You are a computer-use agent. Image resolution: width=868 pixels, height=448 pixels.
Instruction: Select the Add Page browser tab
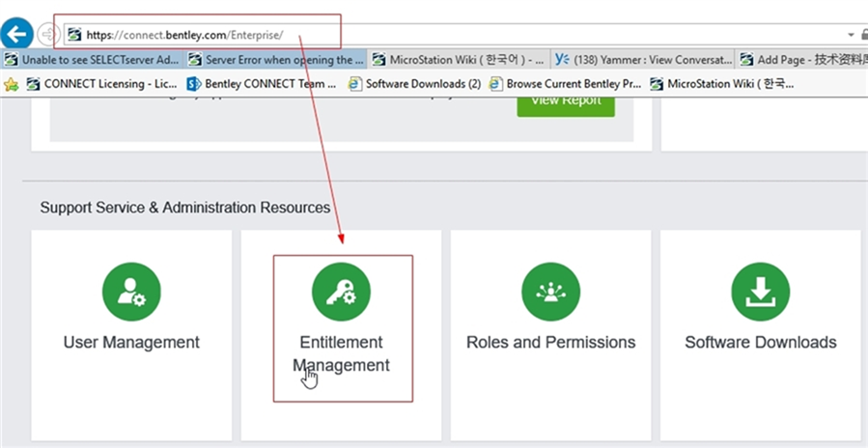[803, 60]
